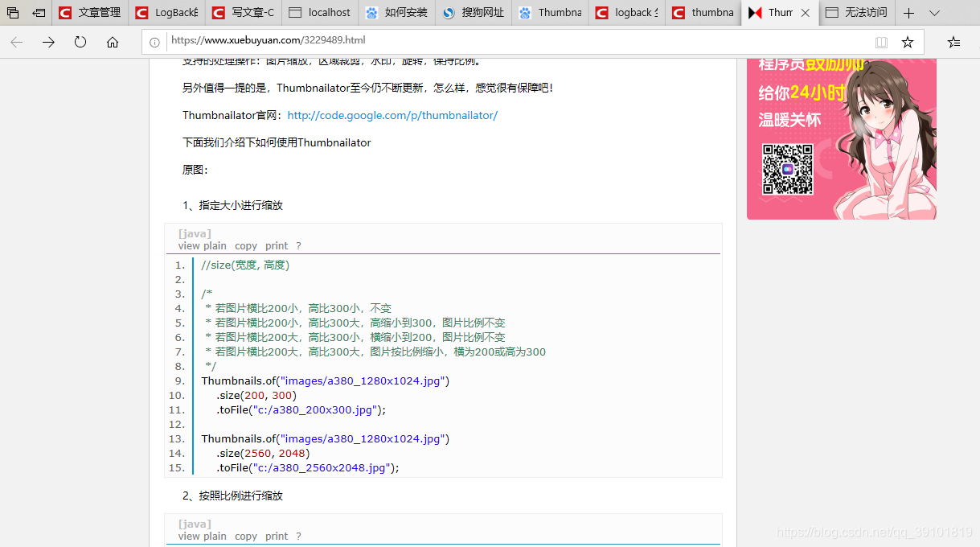This screenshot has width=980, height=547.
Task: Switch to the 文章管理 tab
Action: 88,12
